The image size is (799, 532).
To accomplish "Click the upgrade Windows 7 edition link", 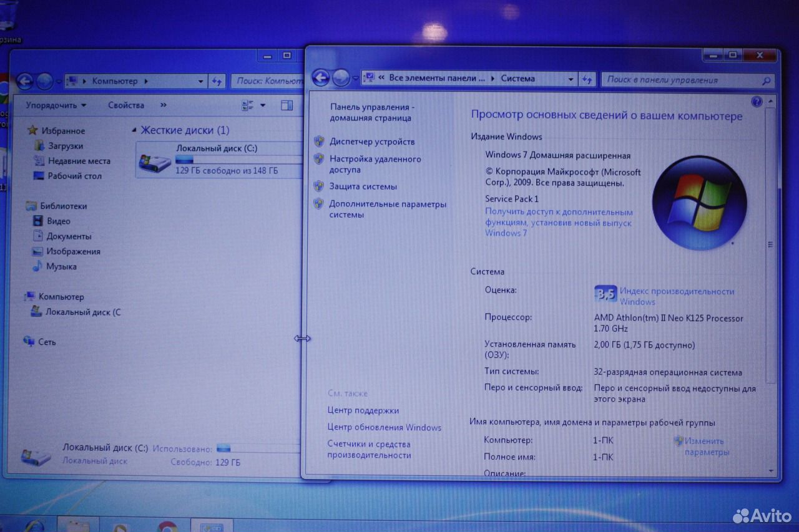I will (x=559, y=223).
